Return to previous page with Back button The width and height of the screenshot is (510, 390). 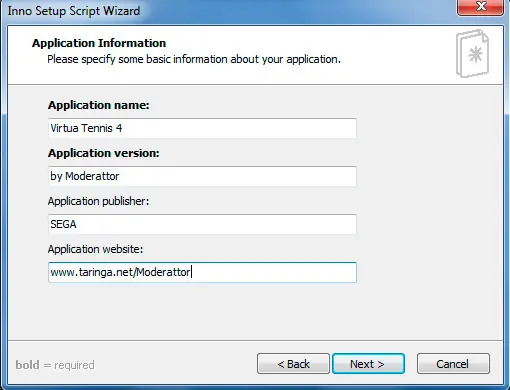point(293,364)
